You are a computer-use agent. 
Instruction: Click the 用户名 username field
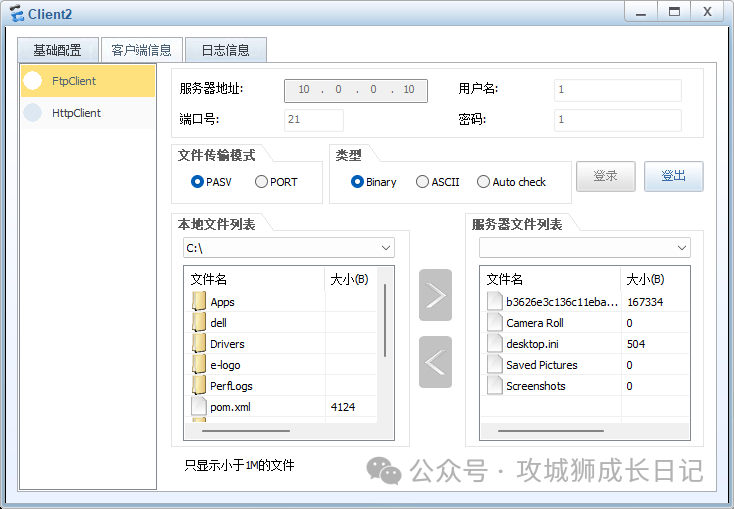click(x=618, y=90)
